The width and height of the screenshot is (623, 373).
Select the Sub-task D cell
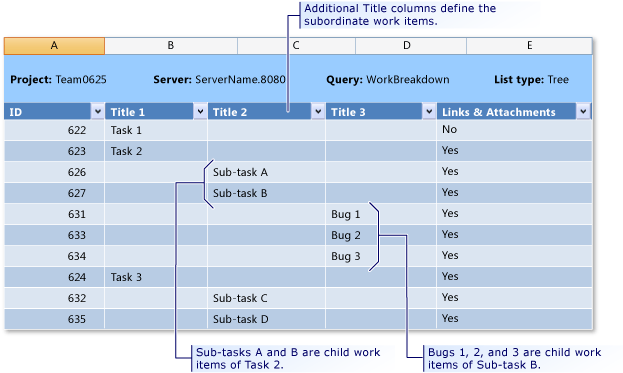[x=266, y=319]
